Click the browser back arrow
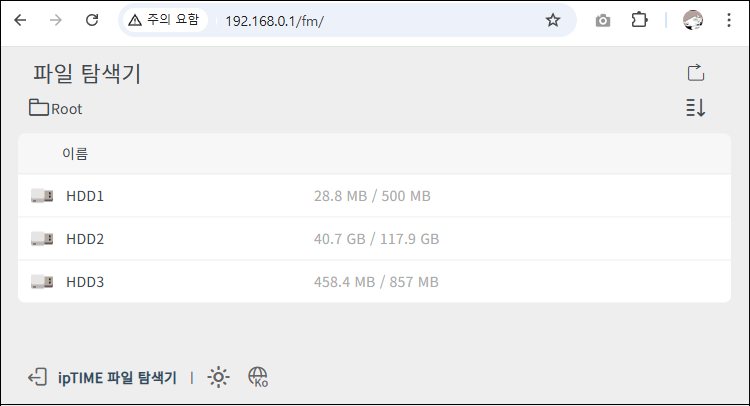 point(20,20)
